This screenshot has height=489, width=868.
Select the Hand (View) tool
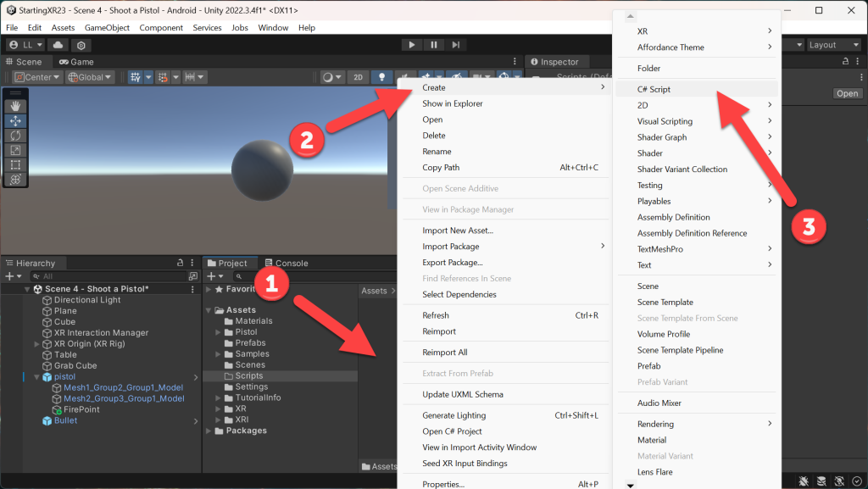(x=15, y=106)
